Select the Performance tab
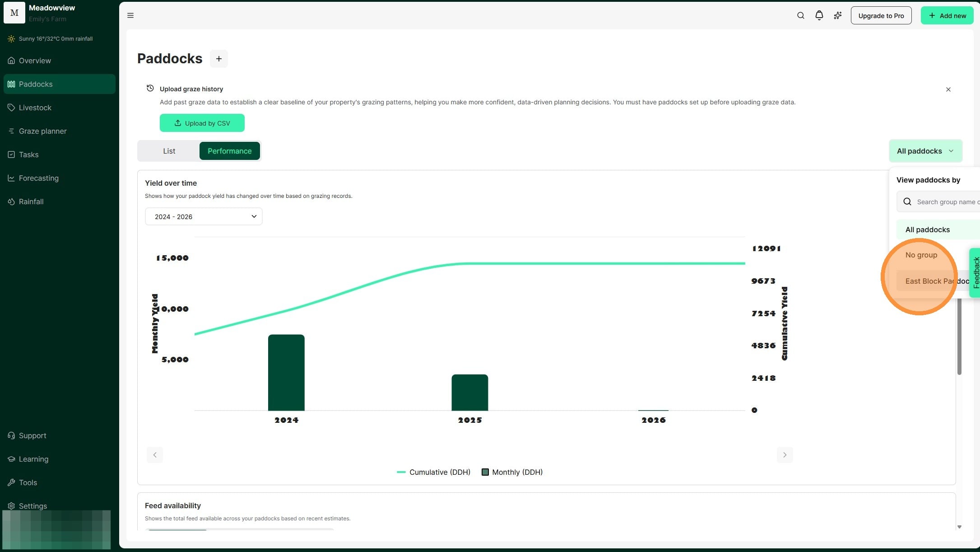Viewport: 980px width, 552px height. [229, 151]
